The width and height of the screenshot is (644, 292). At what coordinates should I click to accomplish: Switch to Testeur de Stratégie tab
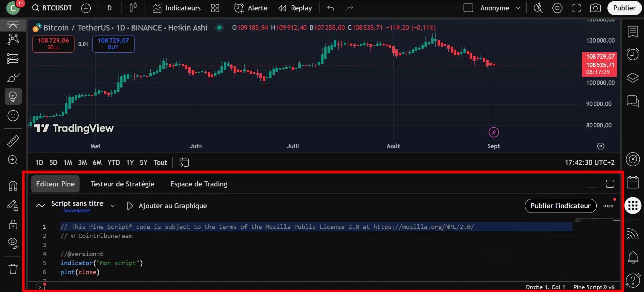(122, 184)
